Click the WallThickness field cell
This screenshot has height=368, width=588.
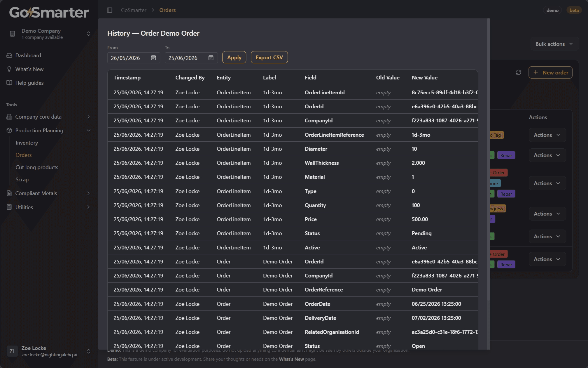pos(322,163)
